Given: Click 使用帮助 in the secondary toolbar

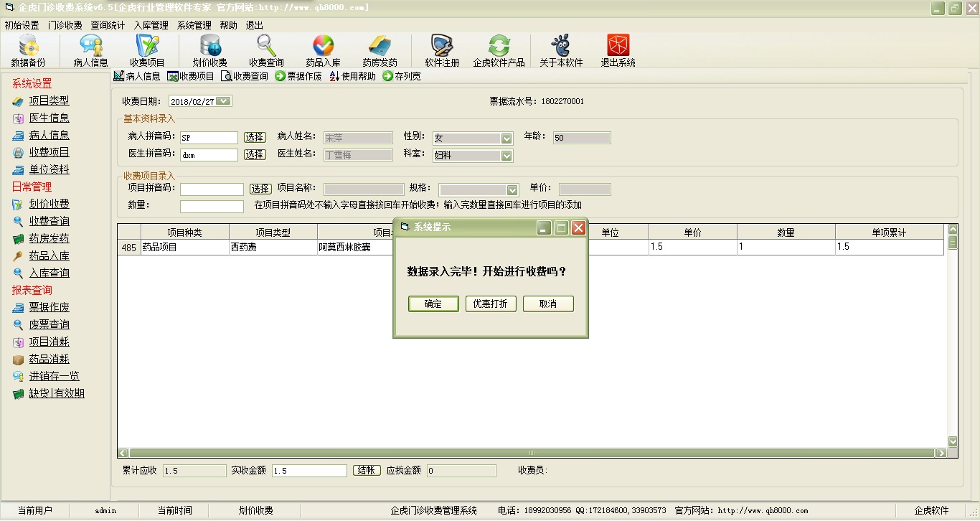Looking at the screenshot, I should click(x=352, y=76).
